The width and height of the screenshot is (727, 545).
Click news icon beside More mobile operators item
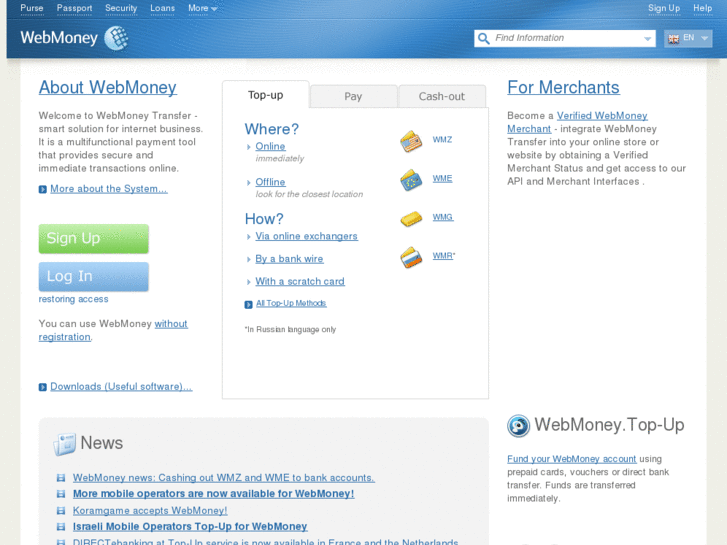pos(61,494)
